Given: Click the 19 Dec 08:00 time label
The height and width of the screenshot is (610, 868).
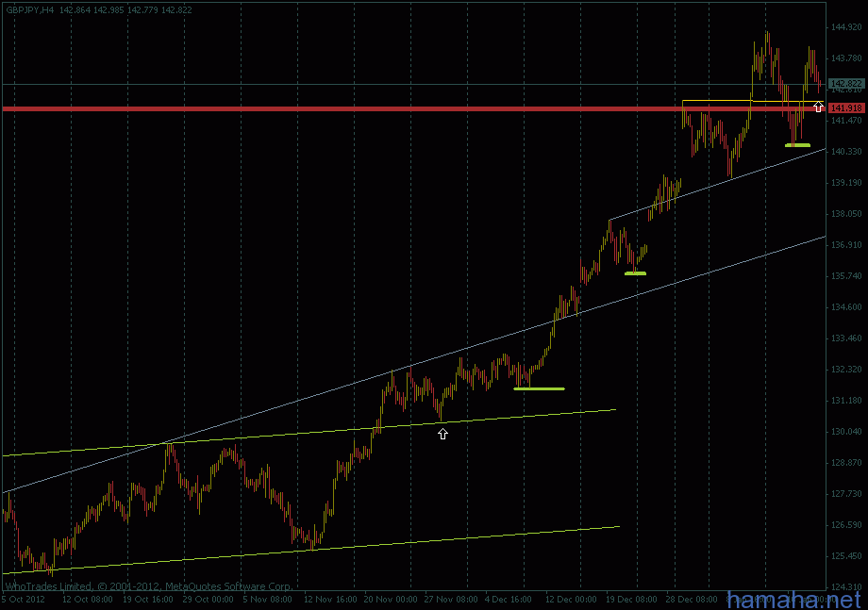Looking at the screenshot, I should point(631,599).
